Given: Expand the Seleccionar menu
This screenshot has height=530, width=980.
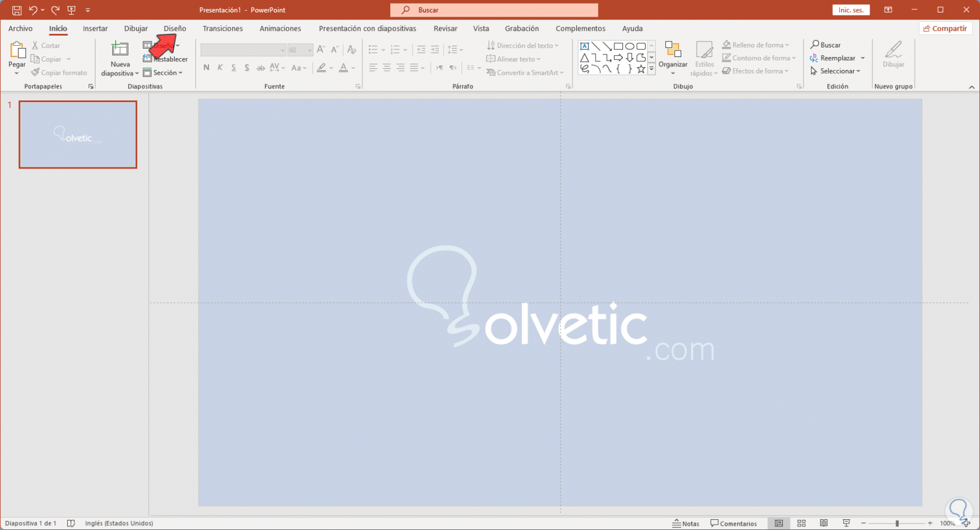Looking at the screenshot, I should pyautogui.click(x=835, y=71).
